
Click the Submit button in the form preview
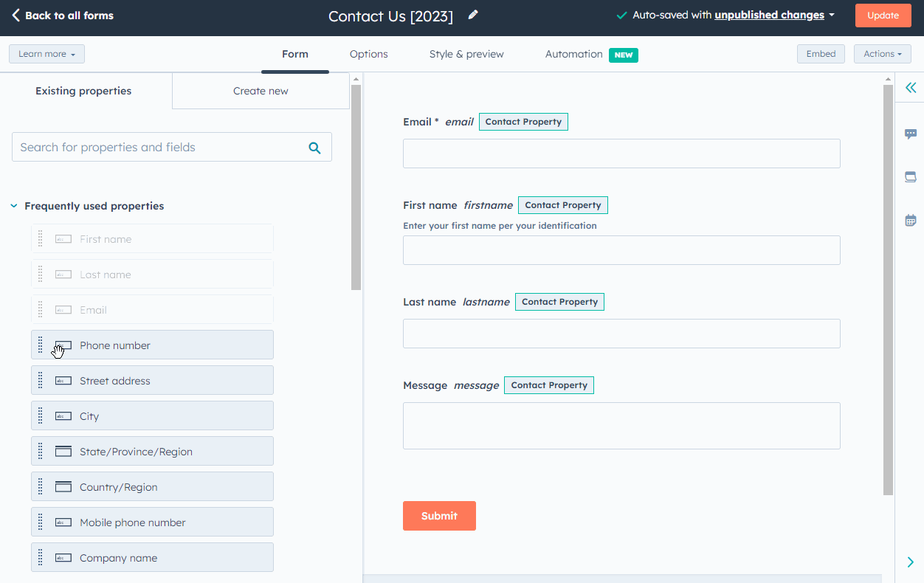coord(439,516)
